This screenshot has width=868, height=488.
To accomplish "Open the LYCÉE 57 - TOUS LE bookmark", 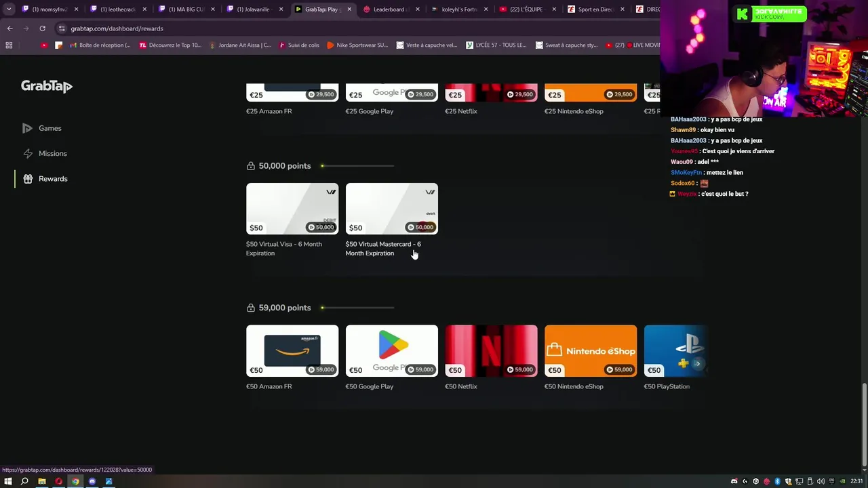I will point(496,45).
